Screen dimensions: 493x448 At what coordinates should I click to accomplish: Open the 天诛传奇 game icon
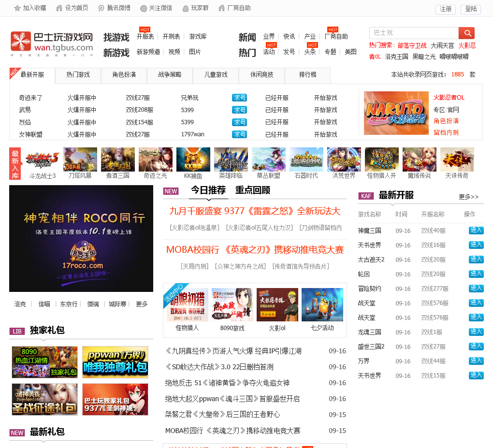(457, 159)
